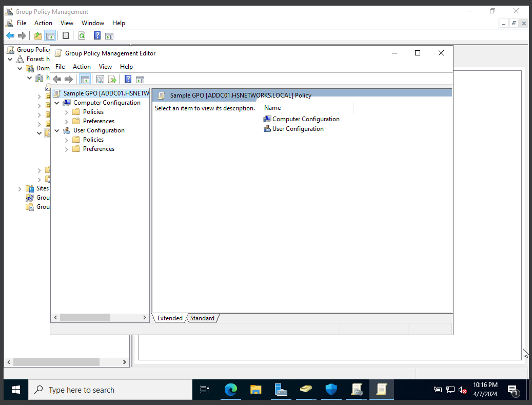Screen dimensions: 532x405
Task: Open File Explorer from the taskbar
Action: click(255, 390)
